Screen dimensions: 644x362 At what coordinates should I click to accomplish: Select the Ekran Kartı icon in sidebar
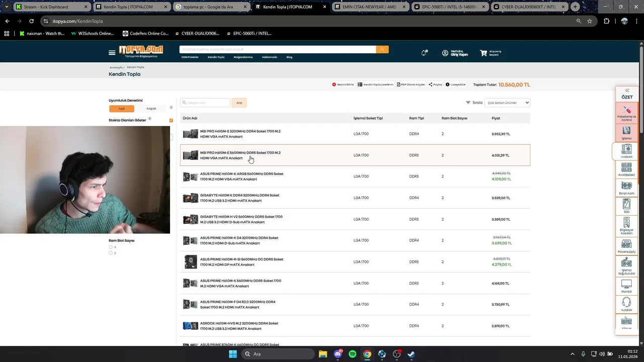click(x=626, y=188)
